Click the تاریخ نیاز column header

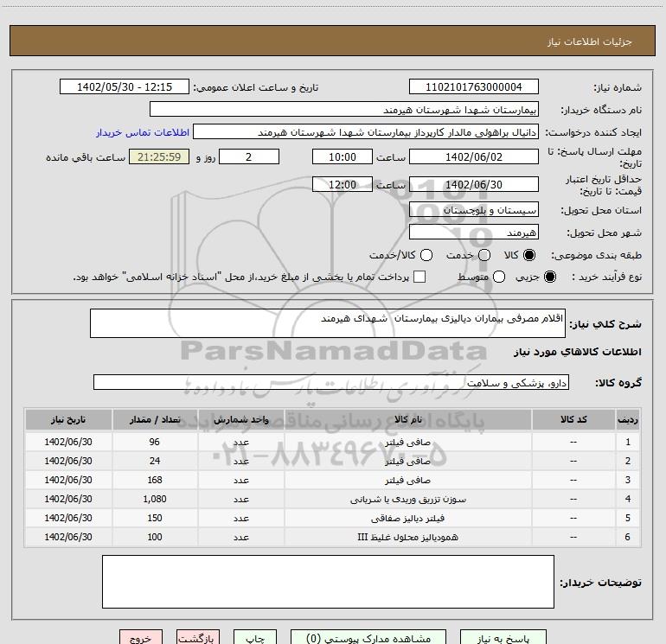[68, 420]
